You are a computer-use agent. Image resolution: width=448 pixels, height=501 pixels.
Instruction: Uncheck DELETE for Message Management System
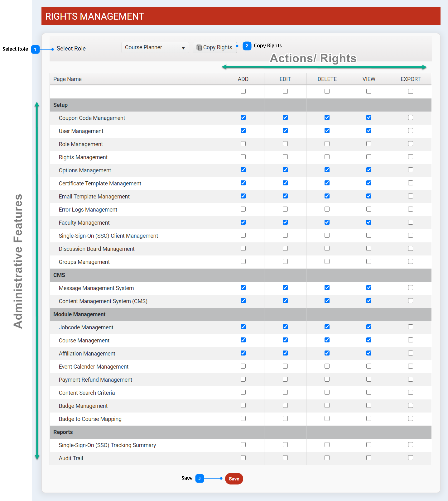pos(327,288)
